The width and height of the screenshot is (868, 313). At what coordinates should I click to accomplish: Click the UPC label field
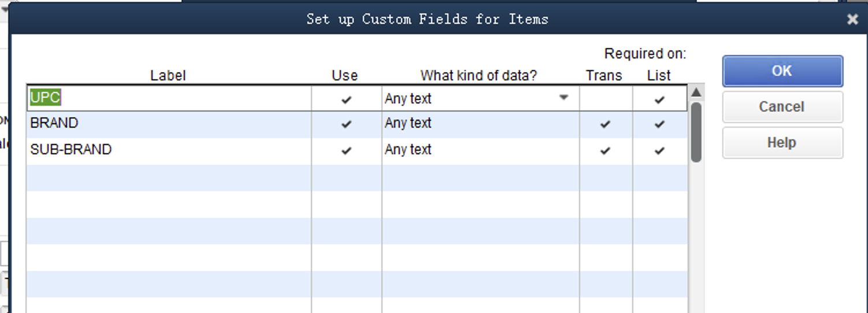169,99
